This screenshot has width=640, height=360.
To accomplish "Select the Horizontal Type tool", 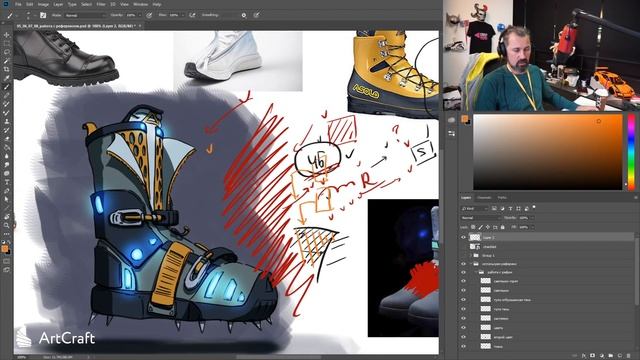I will click(x=7, y=182).
